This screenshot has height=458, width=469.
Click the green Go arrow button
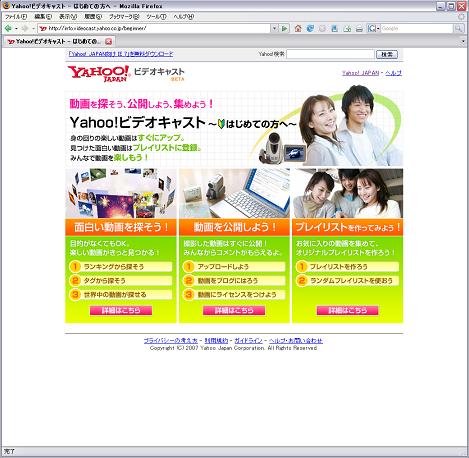click(x=284, y=29)
